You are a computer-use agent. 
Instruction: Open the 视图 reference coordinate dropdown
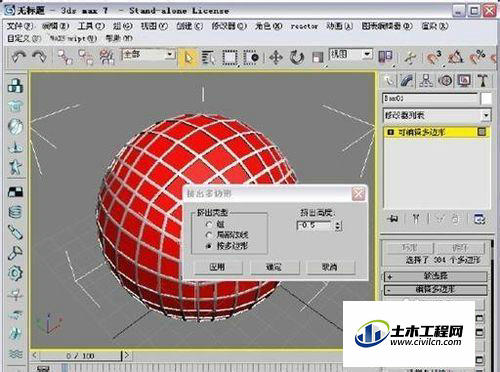367,54
